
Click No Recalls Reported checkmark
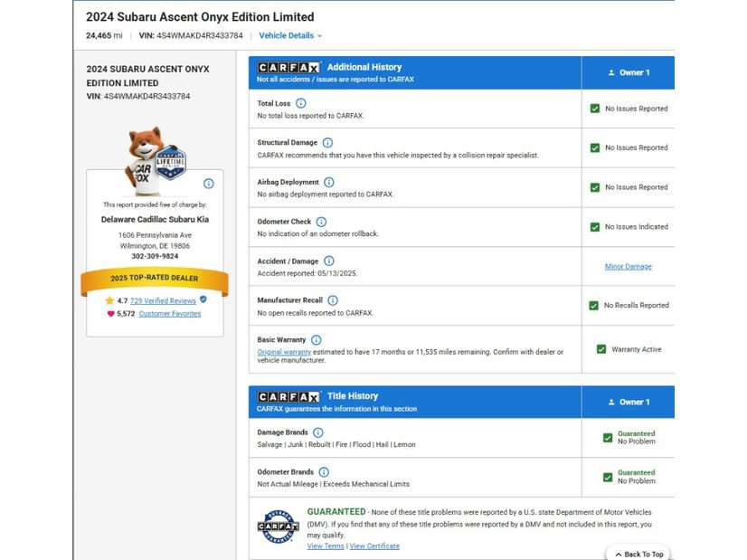pos(593,306)
